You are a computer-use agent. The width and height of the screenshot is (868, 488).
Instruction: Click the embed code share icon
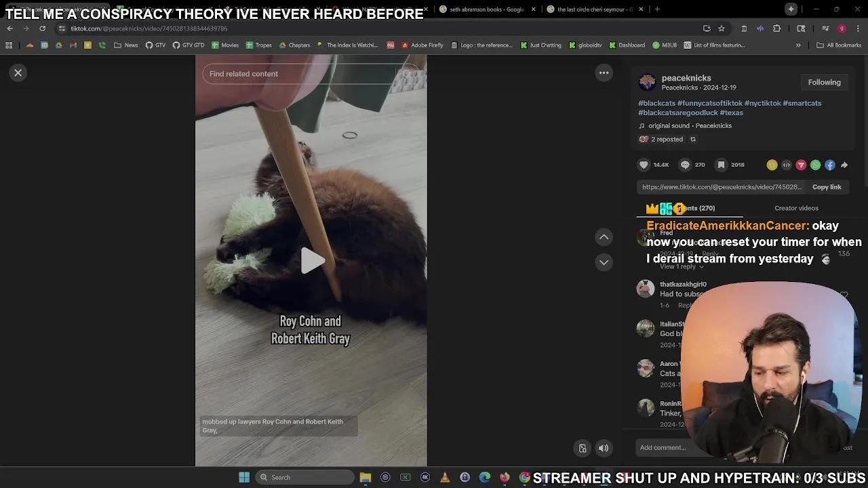(786, 165)
